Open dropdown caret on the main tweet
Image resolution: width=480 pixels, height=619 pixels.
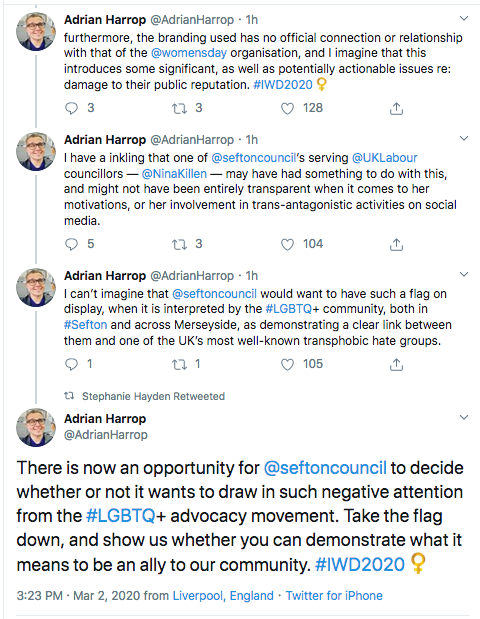pyautogui.click(x=464, y=417)
